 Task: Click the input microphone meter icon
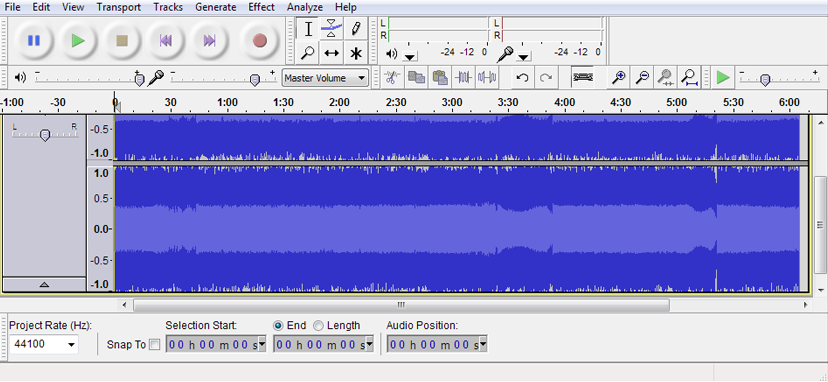(505, 53)
